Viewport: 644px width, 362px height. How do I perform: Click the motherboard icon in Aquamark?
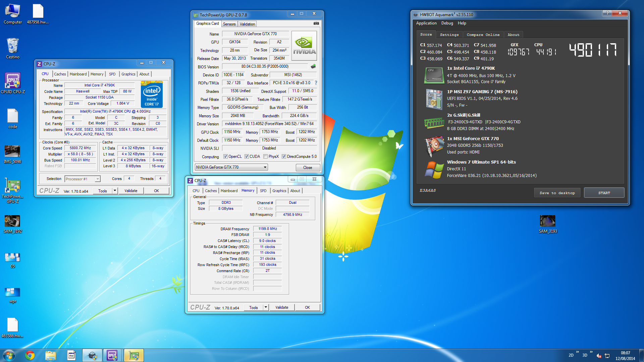434,99
